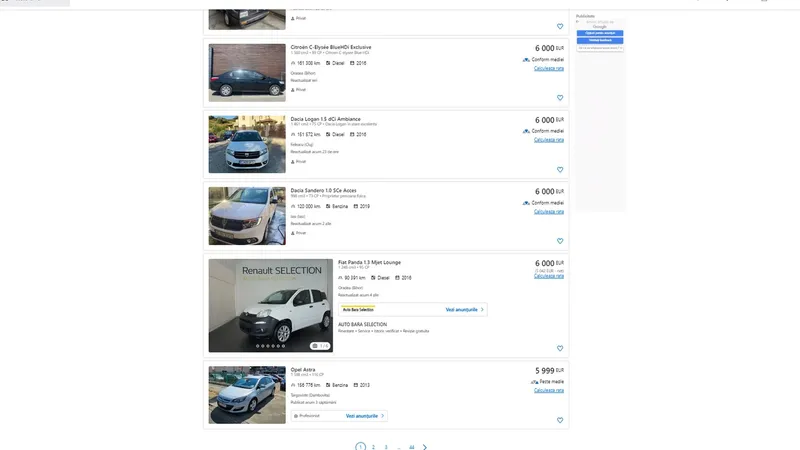Image resolution: width=800 pixels, height=450 pixels.
Task: Click the 6 000 EUR price on Fiat Panda
Action: pyautogui.click(x=549, y=263)
